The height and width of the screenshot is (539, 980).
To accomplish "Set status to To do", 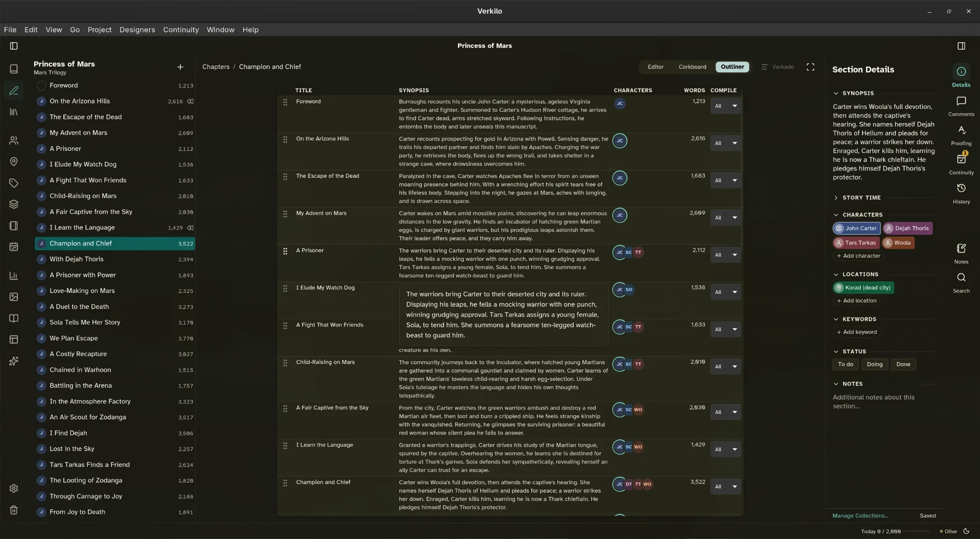I will tap(845, 365).
